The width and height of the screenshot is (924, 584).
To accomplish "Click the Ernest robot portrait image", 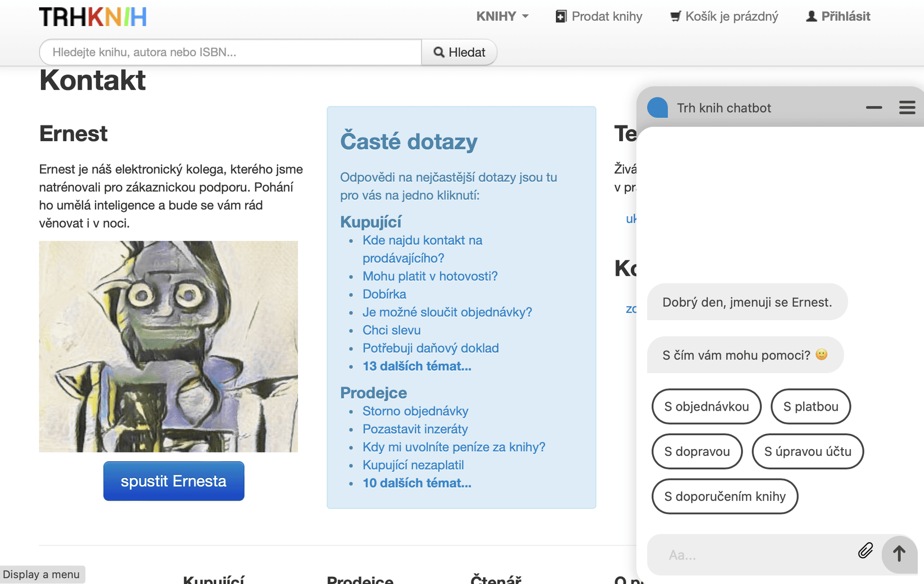I will click(x=168, y=346).
